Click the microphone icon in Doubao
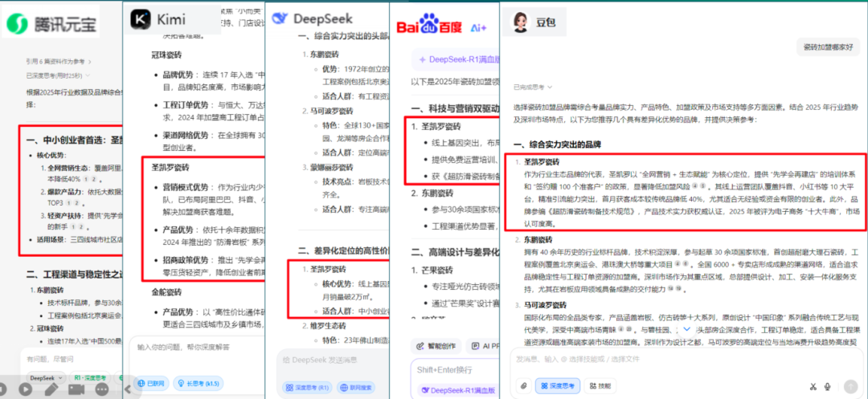The height and width of the screenshot is (399, 868). click(x=828, y=386)
